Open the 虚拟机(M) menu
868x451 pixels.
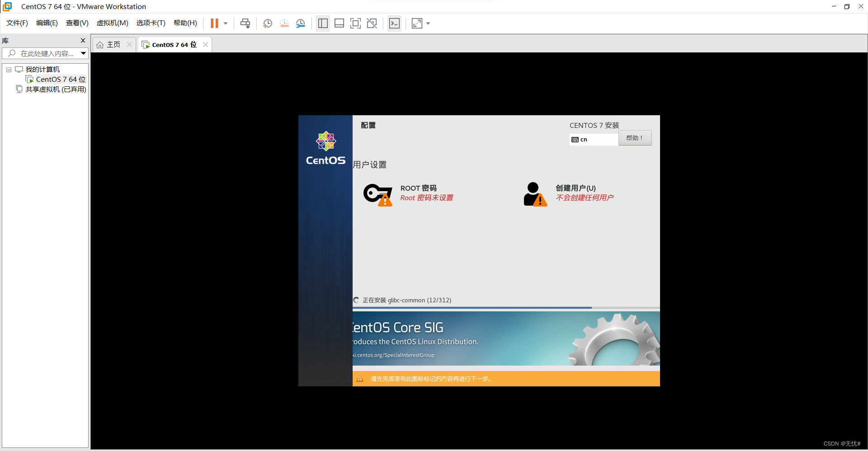tap(113, 23)
